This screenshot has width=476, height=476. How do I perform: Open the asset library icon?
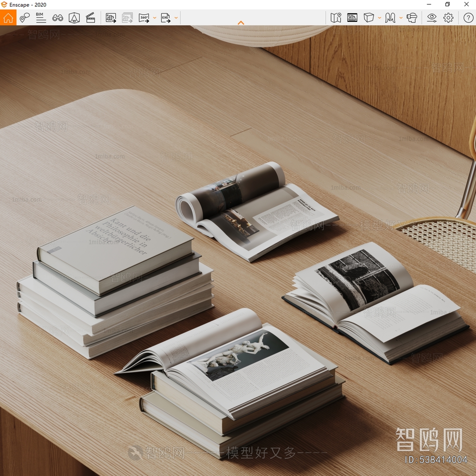pyautogui.click(x=352, y=18)
